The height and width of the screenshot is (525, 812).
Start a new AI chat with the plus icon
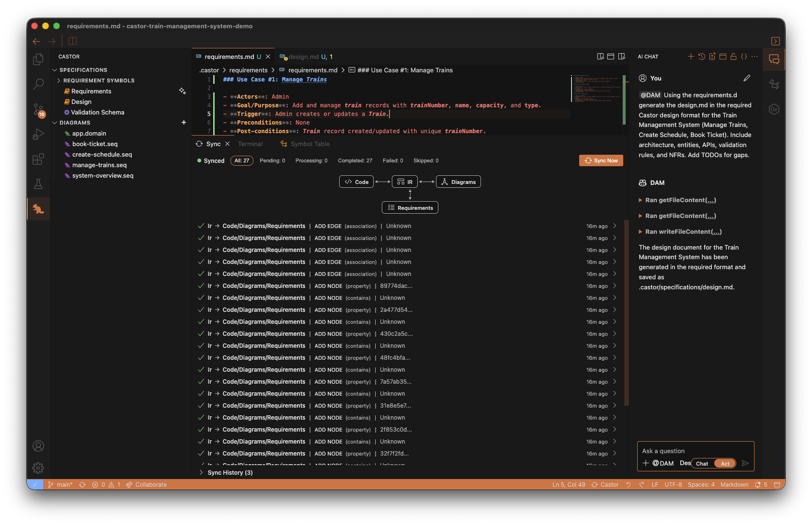tap(691, 57)
